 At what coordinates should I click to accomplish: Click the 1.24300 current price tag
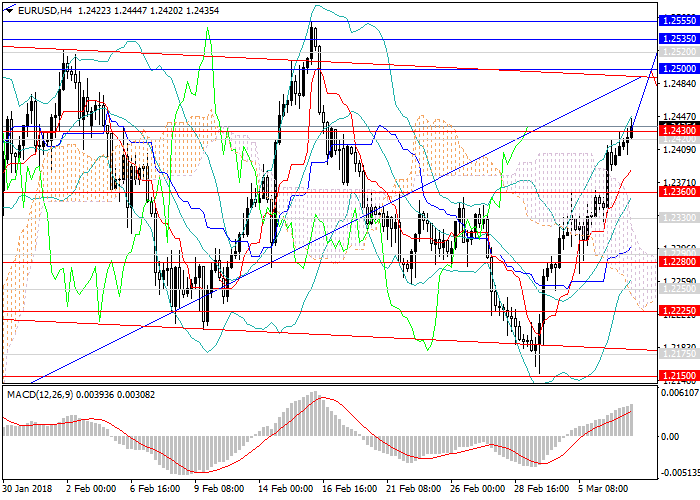point(677,131)
